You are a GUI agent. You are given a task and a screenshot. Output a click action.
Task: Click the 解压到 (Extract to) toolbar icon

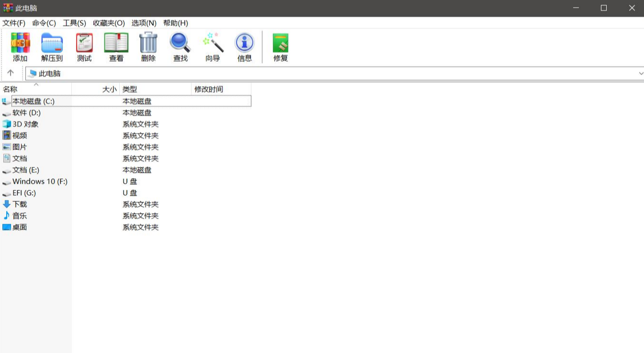coord(52,43)
